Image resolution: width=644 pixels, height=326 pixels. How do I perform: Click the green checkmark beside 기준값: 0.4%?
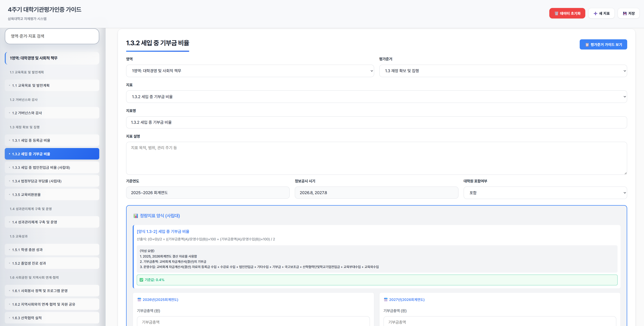tap(142, 280)
